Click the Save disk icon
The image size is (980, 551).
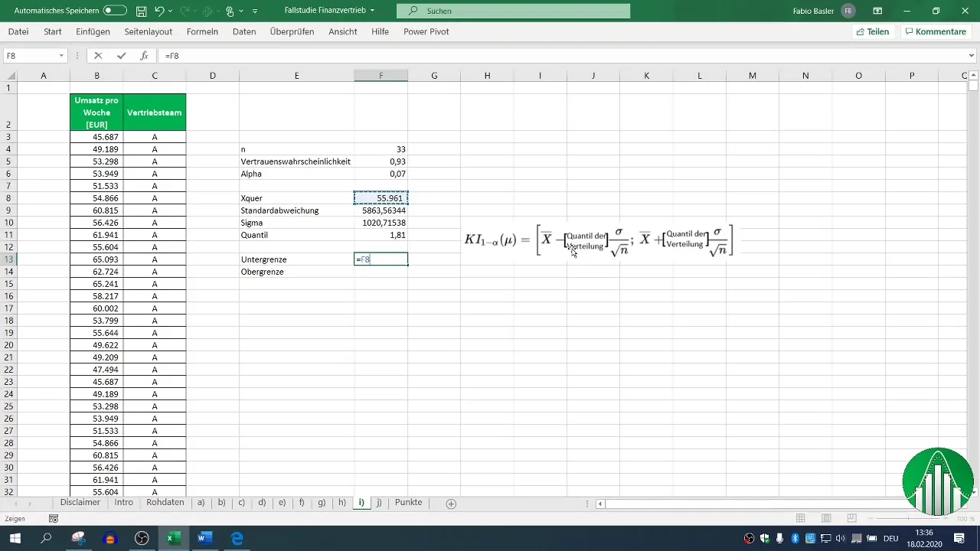141,11
